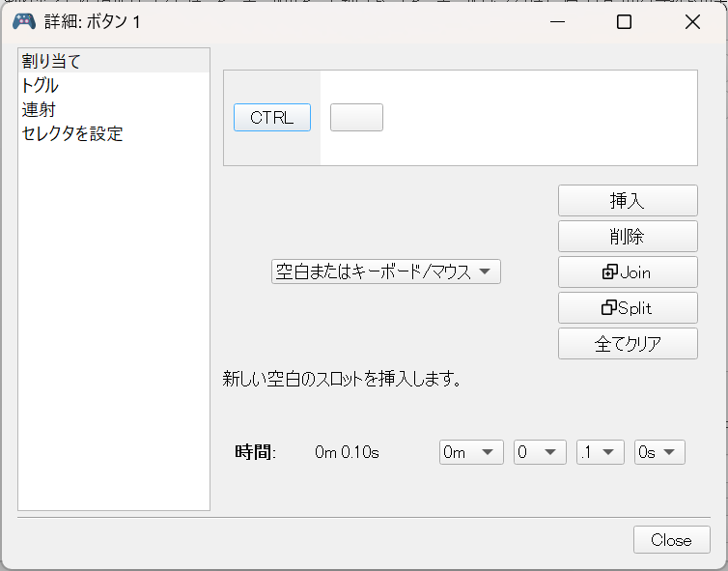
Task: Click the Close button at bottom
Action: (x=671, y=540)
